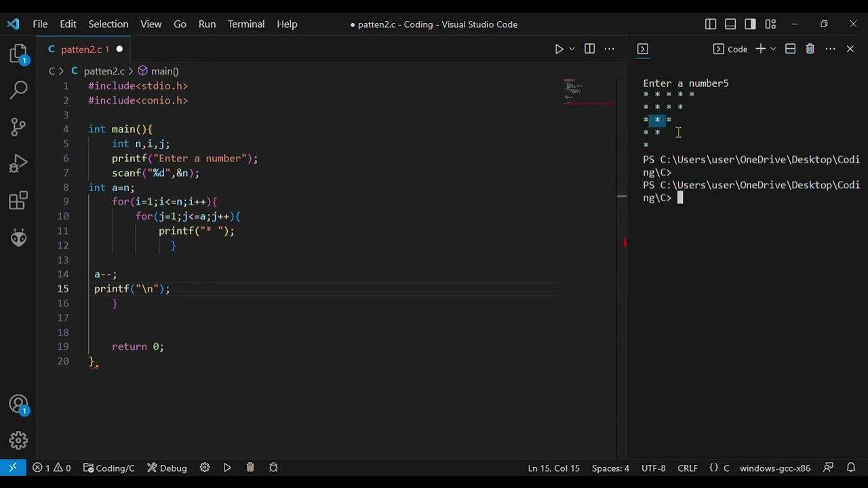
Task: Click the 'Enter a number5' terminal line
Action: [x=686, y=83]
